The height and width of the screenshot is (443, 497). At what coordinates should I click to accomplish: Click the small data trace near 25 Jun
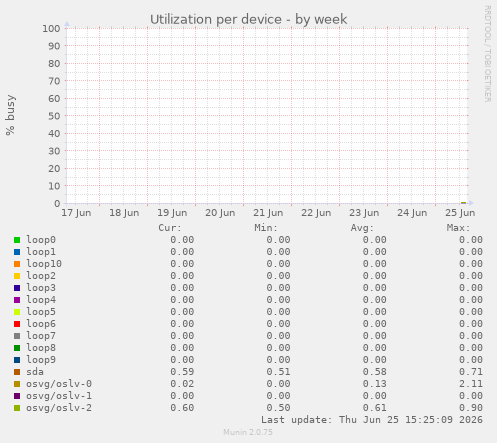463,203
